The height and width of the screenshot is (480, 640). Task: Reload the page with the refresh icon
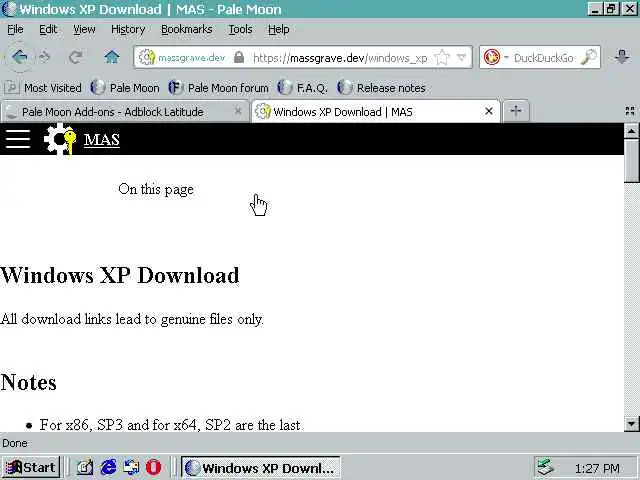click(76, 57)
